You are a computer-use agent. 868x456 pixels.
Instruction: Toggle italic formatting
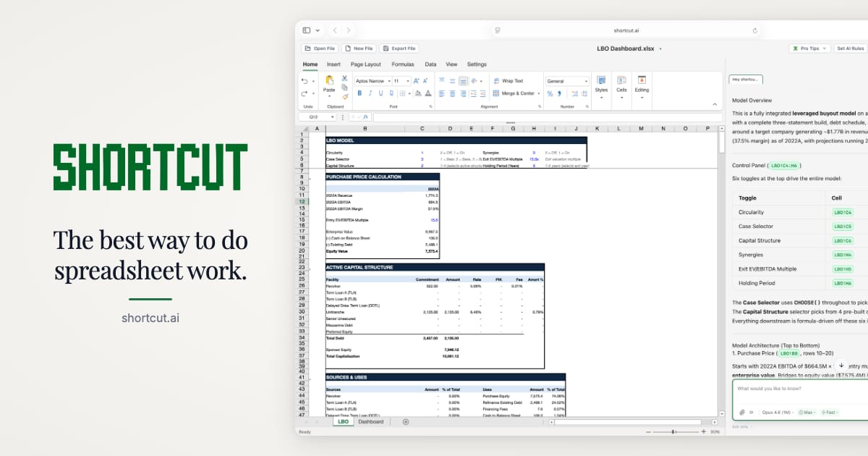tap(370, 93)
